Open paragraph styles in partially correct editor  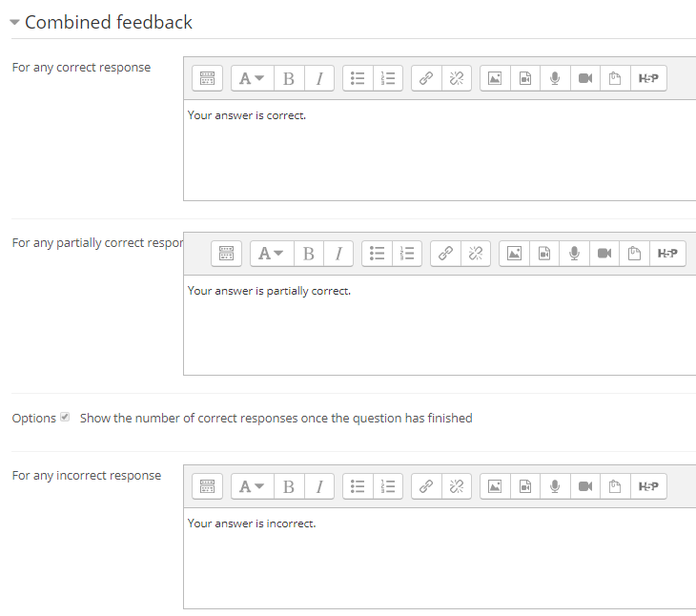pos(272,254)
